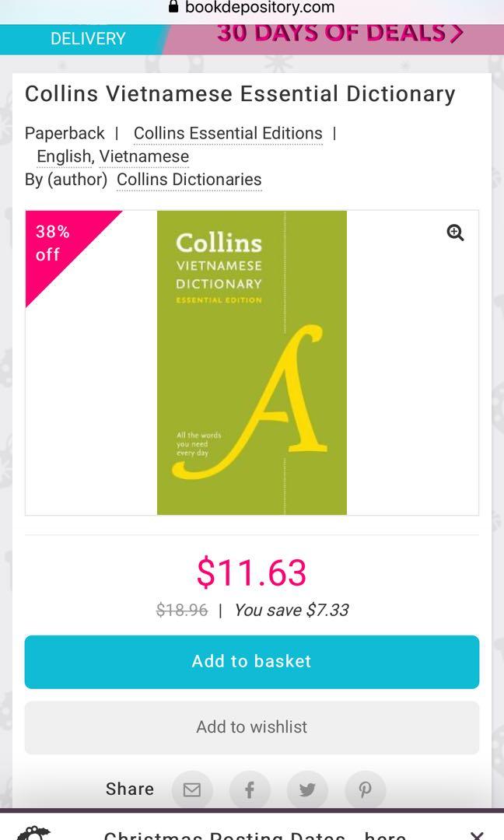Share the dictionary on Facebook
The height and width of the screenshot is (840, 504).
(250, 789)
